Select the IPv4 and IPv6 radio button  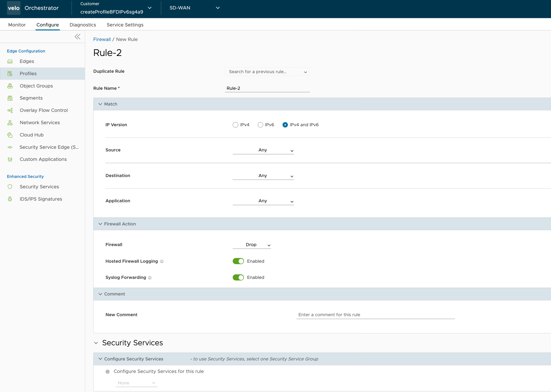tap(285, 125)
